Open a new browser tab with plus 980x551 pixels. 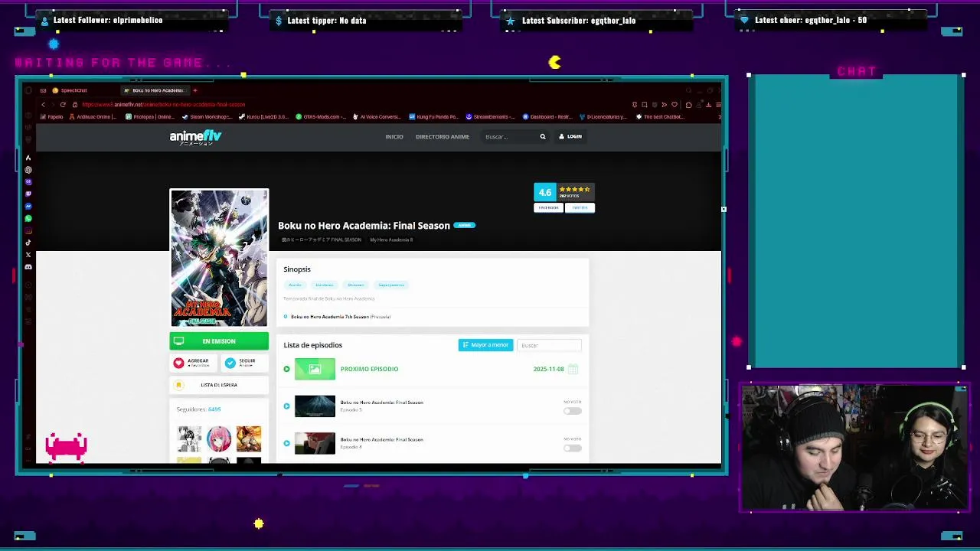pyautogui.click(x=195, y=90)
